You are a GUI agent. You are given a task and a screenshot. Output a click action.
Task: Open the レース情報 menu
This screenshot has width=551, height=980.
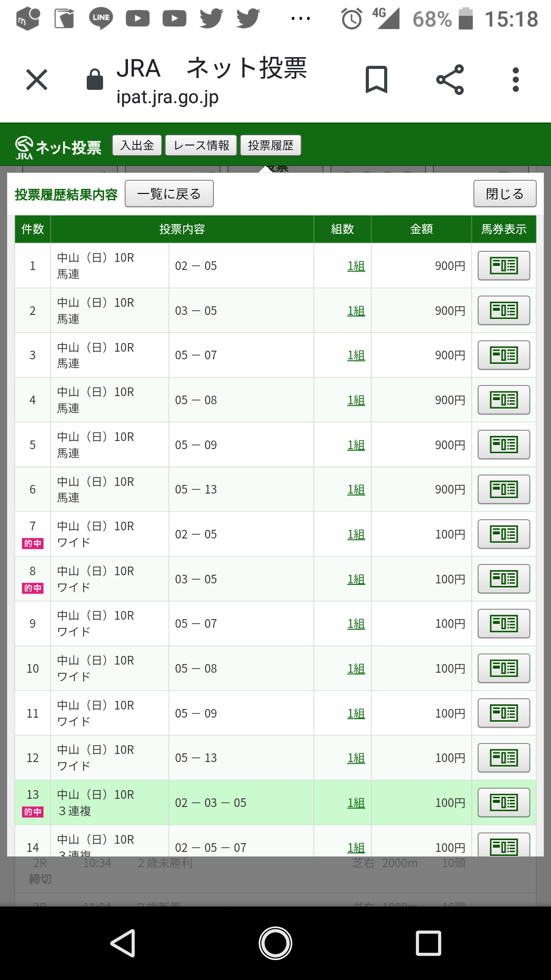pyautogui.click(x=201, y=145)
